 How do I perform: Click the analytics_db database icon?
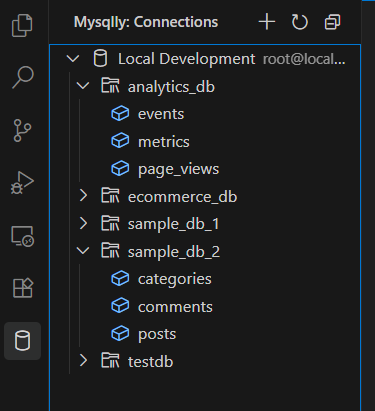(x=110, y=86)
